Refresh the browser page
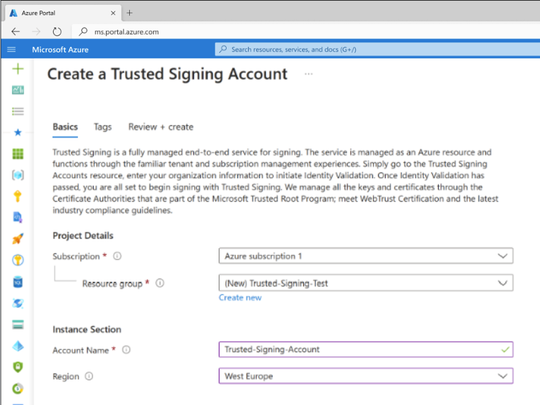The image size is (540, 405). click(57, 32)
